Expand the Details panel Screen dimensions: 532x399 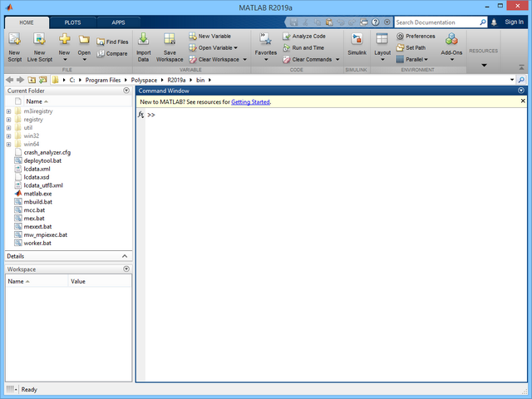coord(125,256)
